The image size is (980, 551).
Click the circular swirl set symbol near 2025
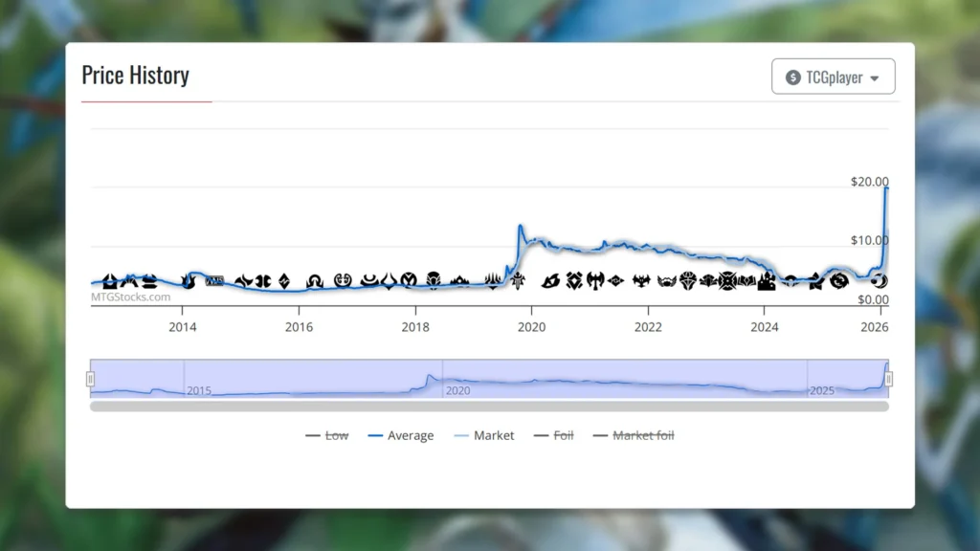[x=838, y=281]
